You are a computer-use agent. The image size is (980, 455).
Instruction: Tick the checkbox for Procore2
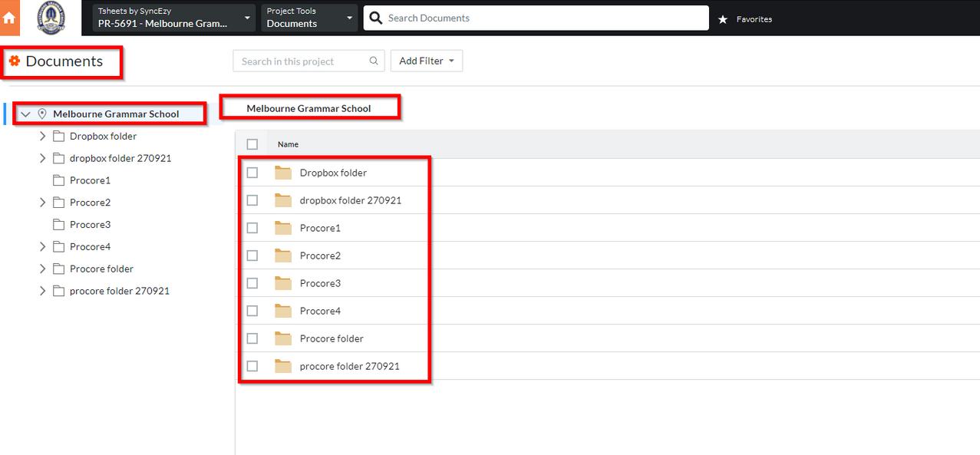(252, 256)
